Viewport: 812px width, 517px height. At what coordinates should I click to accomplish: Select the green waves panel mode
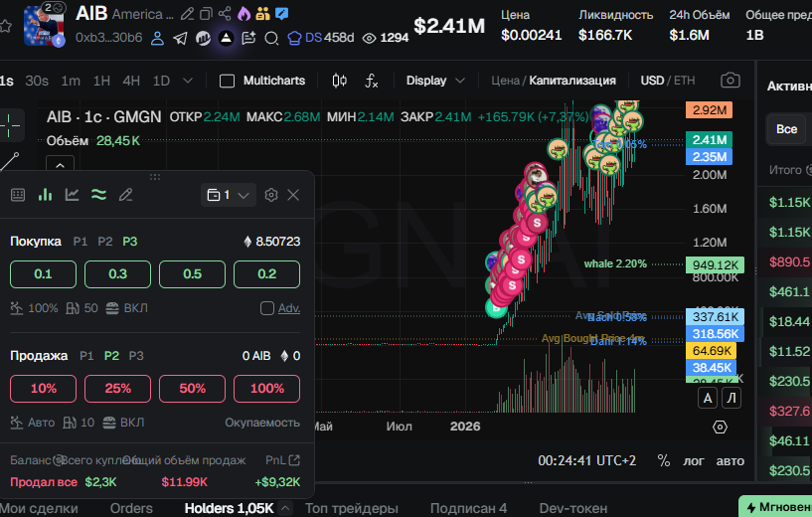tap(99, 195)
